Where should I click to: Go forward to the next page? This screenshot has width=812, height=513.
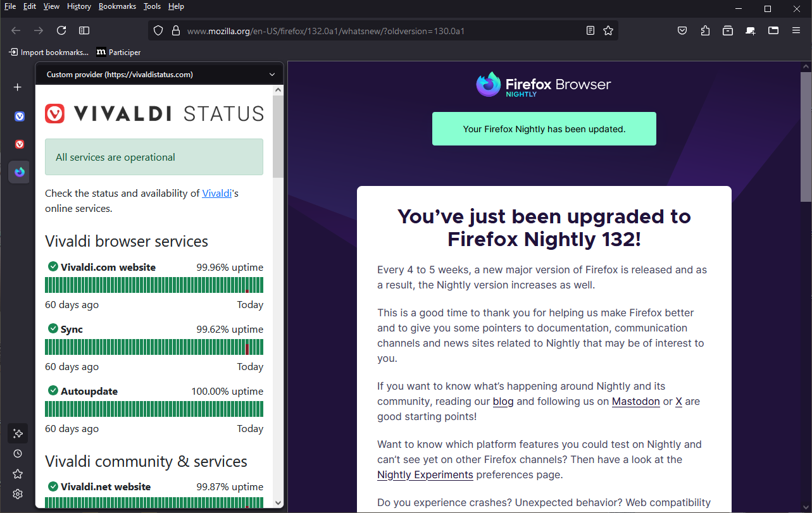coord(39,30)
